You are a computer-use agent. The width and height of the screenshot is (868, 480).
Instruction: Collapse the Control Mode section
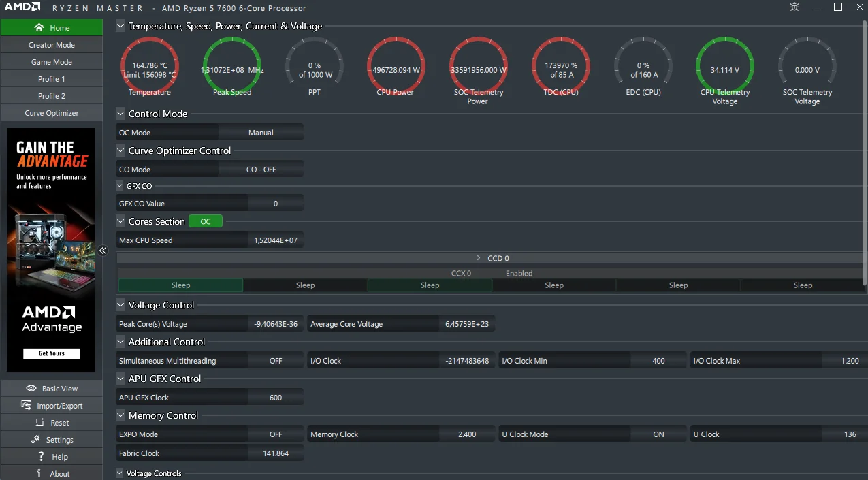point(120,114)
